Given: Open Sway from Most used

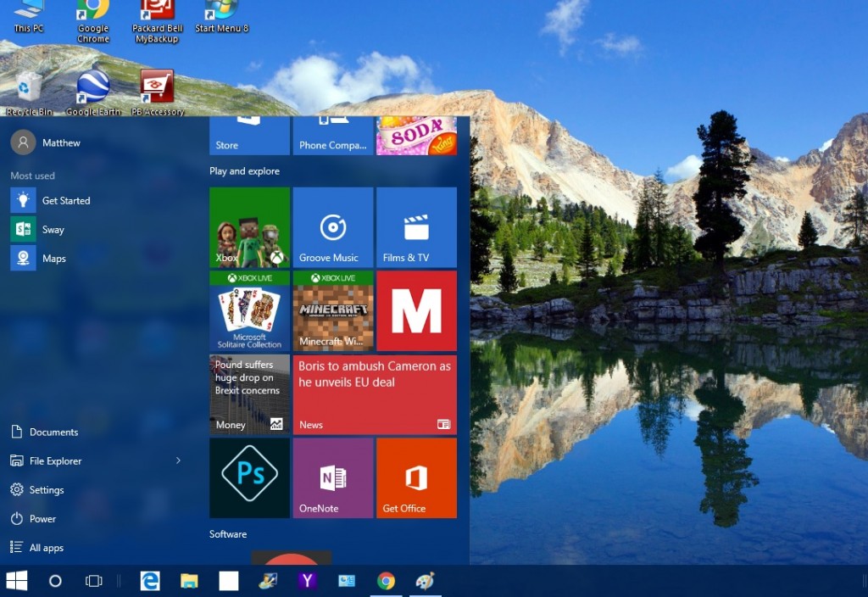Looking at the screenshot, I should 51,229.
